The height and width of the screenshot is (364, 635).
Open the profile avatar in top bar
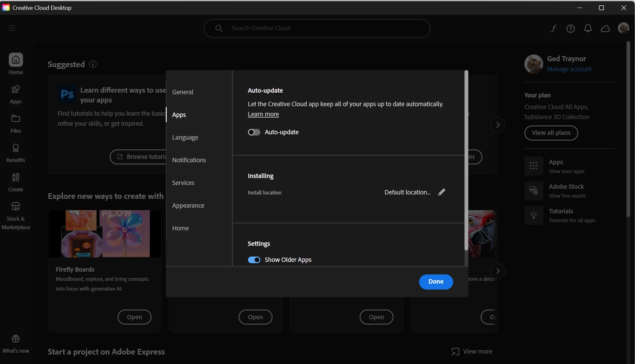pos(624,28)
